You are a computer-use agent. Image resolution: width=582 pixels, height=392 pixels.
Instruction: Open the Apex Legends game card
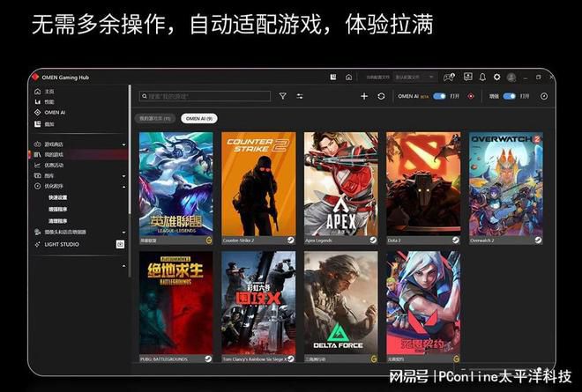coord(341,188)
